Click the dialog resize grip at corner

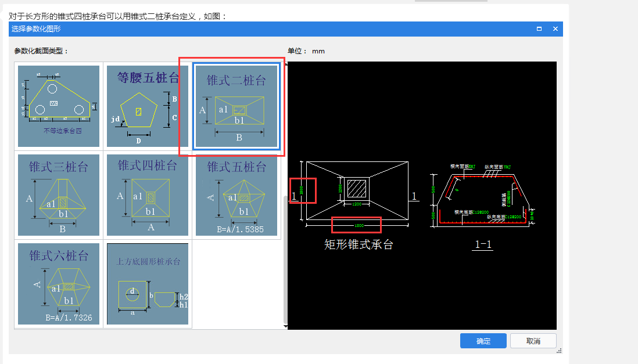559,351
